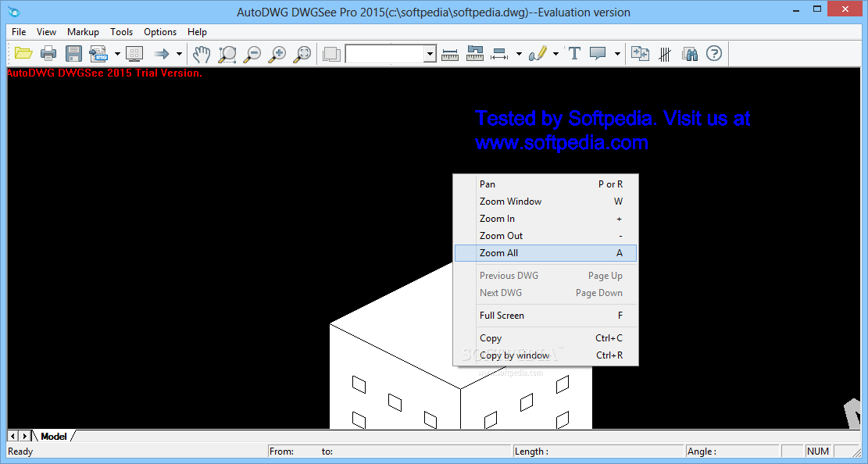Image resolution: width=868 pixels, height=464 pixels.
Task: Click the Zoom In magnifier icon
Action: pyautogui.click(x=277, y=54)
